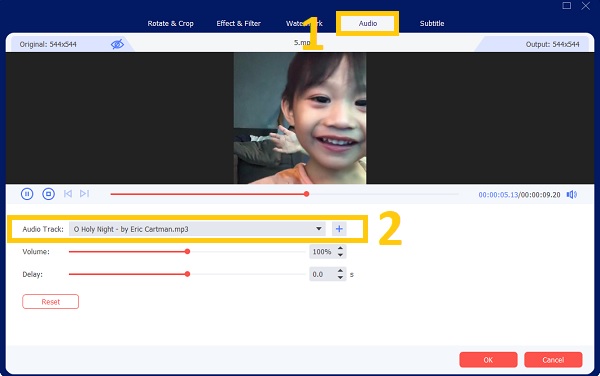Increase volume with the up stepper arrow
The height and width of the screenshot is (376, 600).
340,248
